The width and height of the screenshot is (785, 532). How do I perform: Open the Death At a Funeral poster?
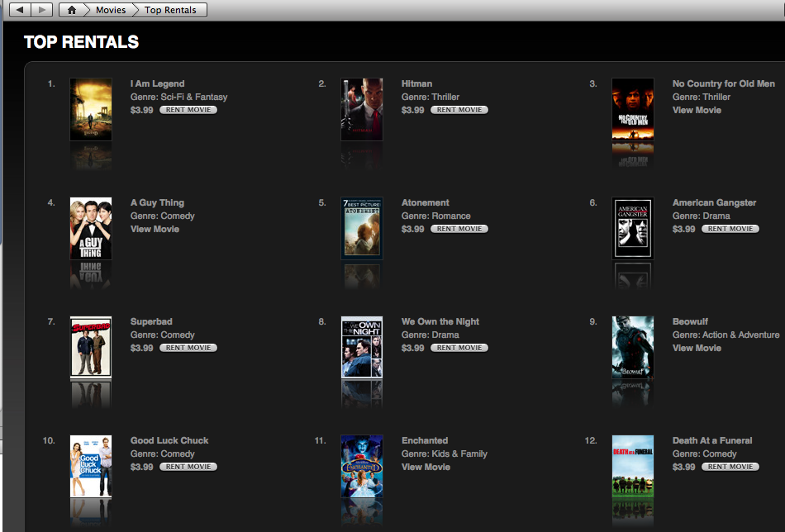click(633, 467)
